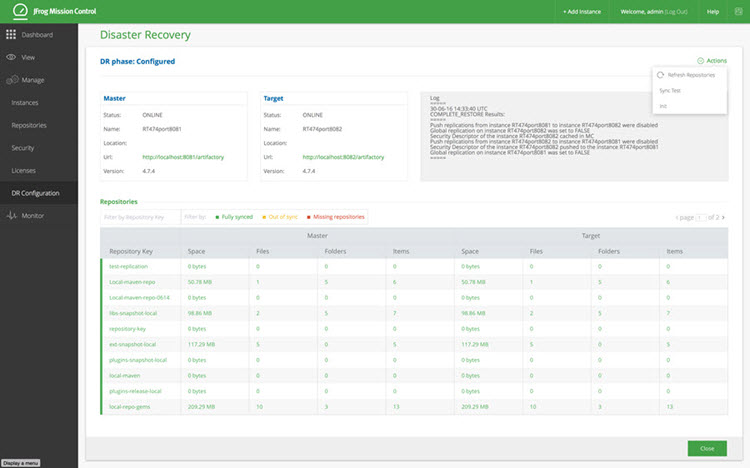Open Licenses in the sidebar
750x468 pixels.
(x=25, y=170)
